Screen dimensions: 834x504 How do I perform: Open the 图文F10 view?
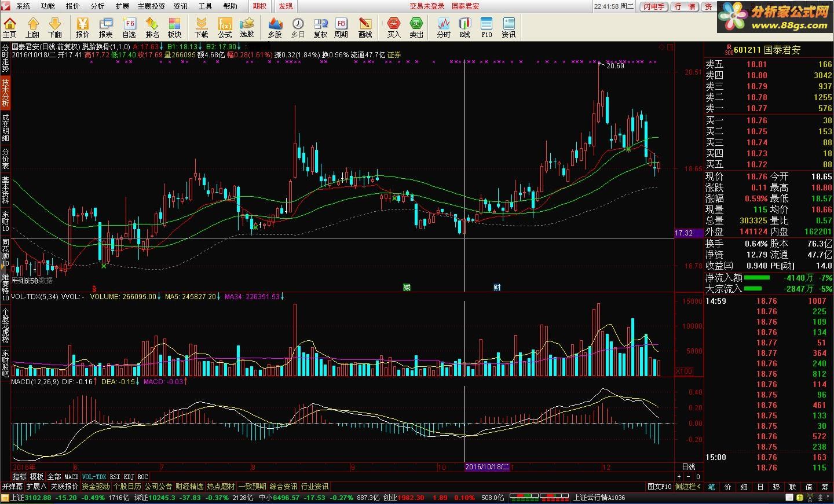[659, 487]
